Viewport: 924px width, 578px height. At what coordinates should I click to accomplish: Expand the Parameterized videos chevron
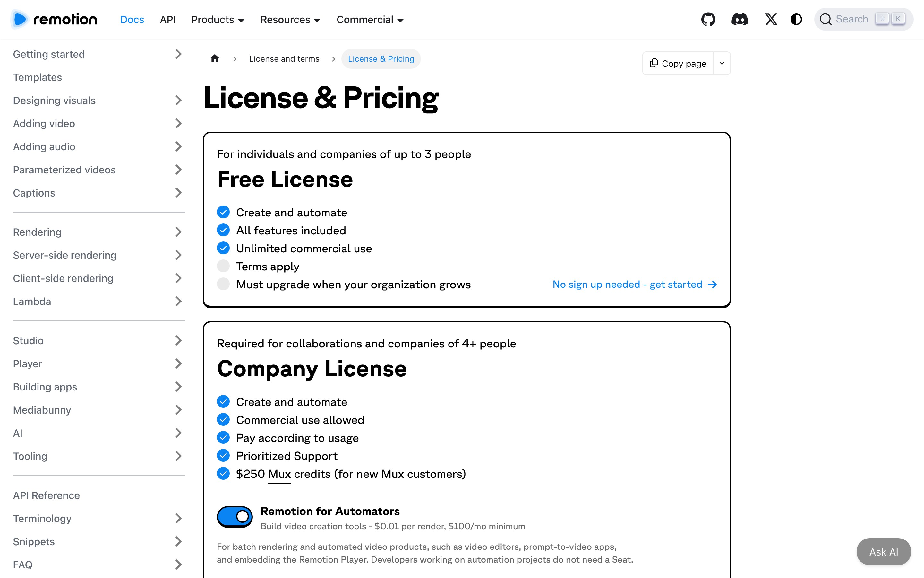point(178,170)
